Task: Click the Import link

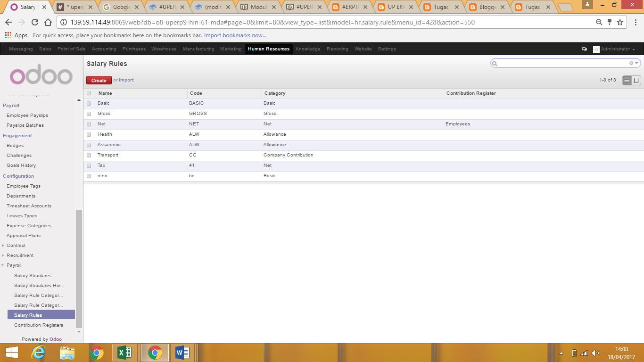Action: pos(126,80)
